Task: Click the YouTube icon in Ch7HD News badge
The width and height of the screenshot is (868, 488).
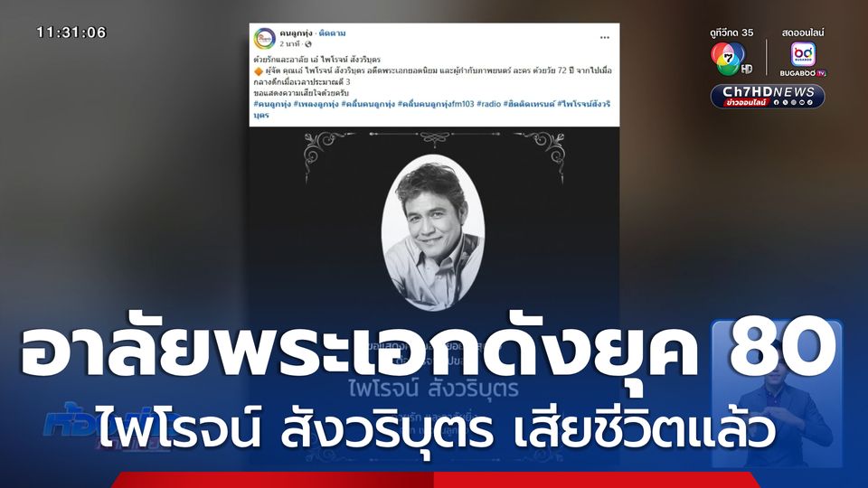Action: pyautogui.click(x=802, y=102)
